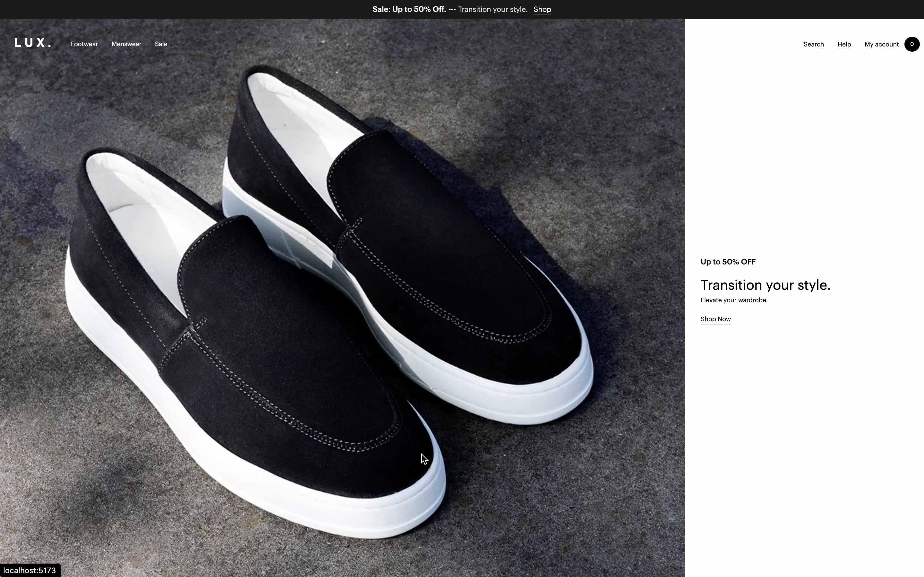This screenshot has width=924, height=577.
Task: Click the 'Transition your style.' headline
Action: pos(765,285)
